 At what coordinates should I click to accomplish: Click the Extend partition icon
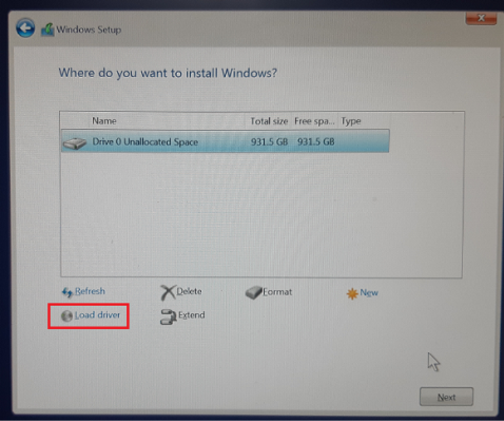(x=168, y=316)
